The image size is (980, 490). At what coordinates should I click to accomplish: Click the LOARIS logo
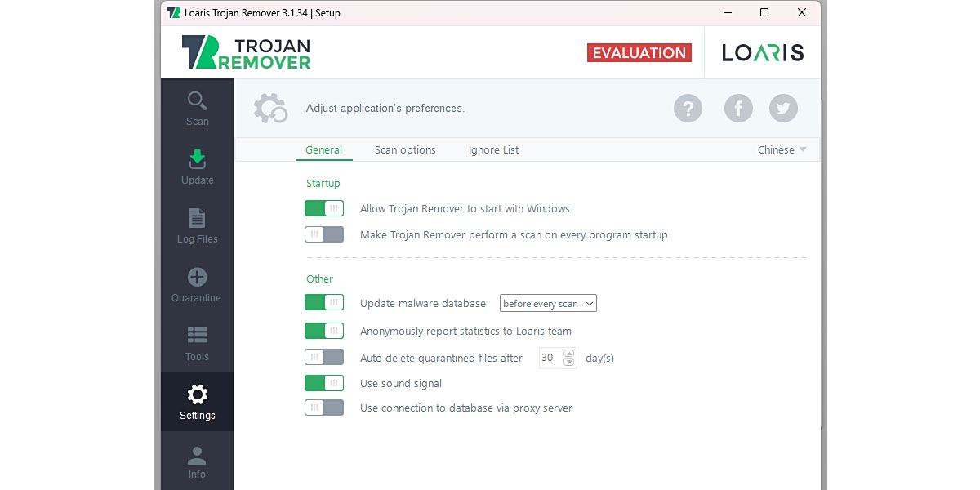tap(763, 51)
